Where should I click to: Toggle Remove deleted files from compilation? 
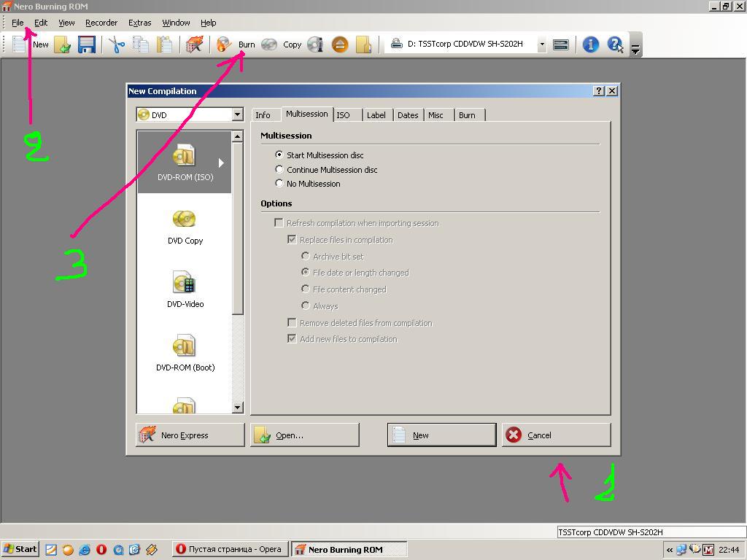pyautogui.click(x=360, y=323)
